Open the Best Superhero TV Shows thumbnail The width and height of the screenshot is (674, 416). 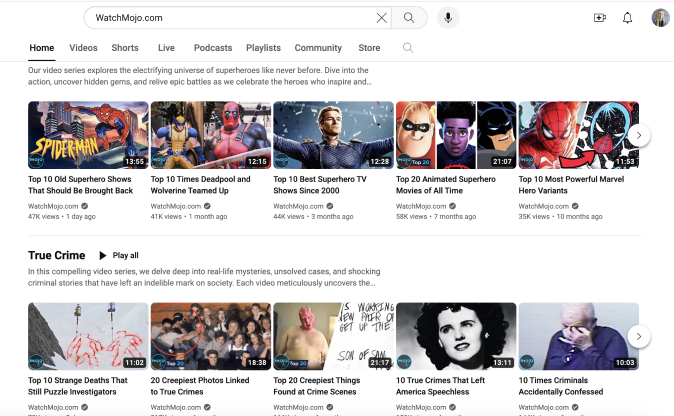coord(334,135)
